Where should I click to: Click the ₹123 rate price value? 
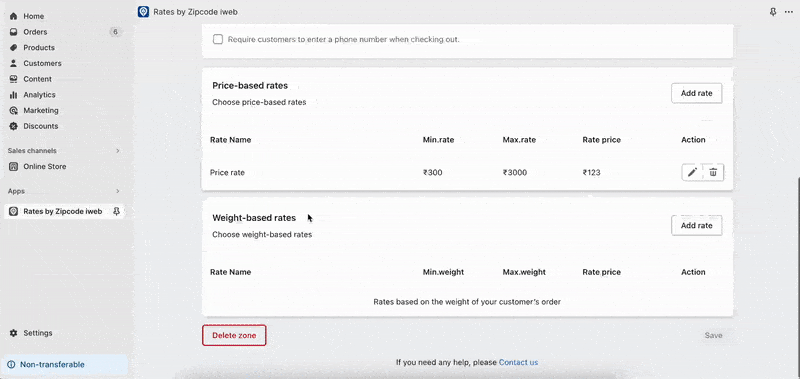tap(591, 172)
